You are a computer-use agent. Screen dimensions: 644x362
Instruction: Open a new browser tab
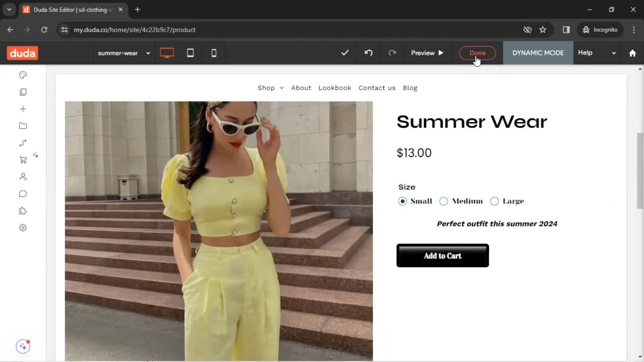(138, 9)
